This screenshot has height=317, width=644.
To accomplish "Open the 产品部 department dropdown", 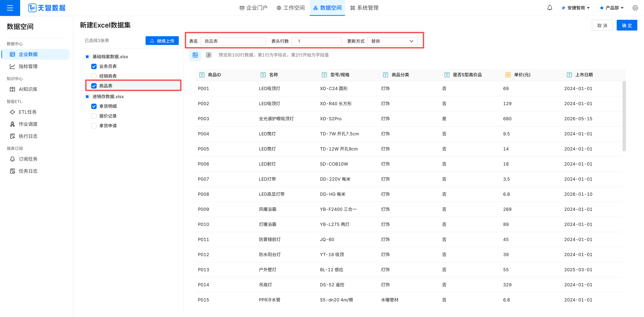I will click(611, 8).
